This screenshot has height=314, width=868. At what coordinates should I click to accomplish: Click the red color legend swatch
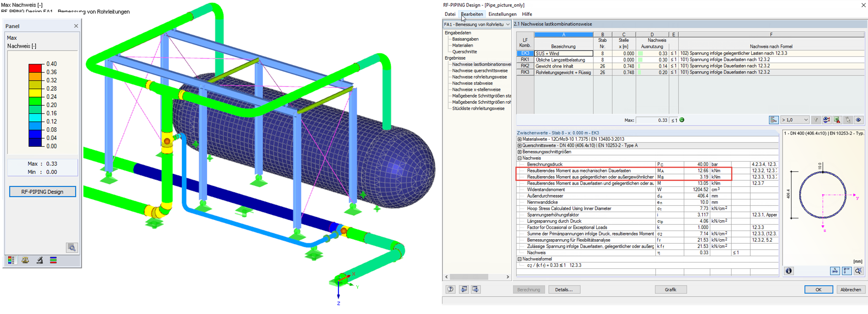pos(35,68)
